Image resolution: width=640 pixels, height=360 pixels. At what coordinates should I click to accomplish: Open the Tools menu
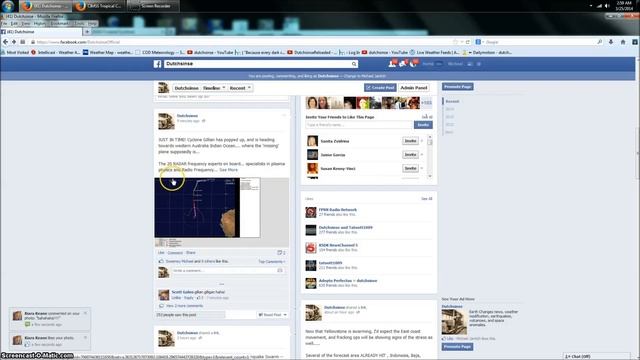80,24
